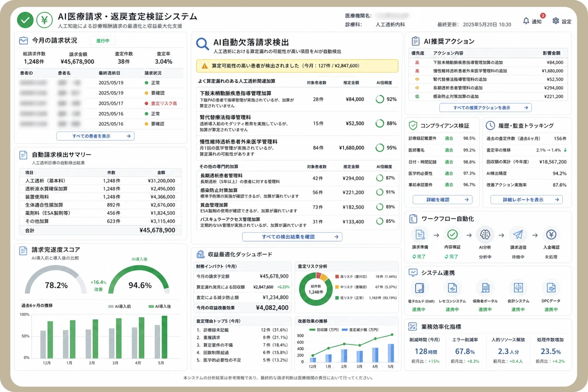Image resolution: width=588 pixels, height=392 pixels.
Task: Click the 128時間 削減時間 metric
Action: point(426,352)
